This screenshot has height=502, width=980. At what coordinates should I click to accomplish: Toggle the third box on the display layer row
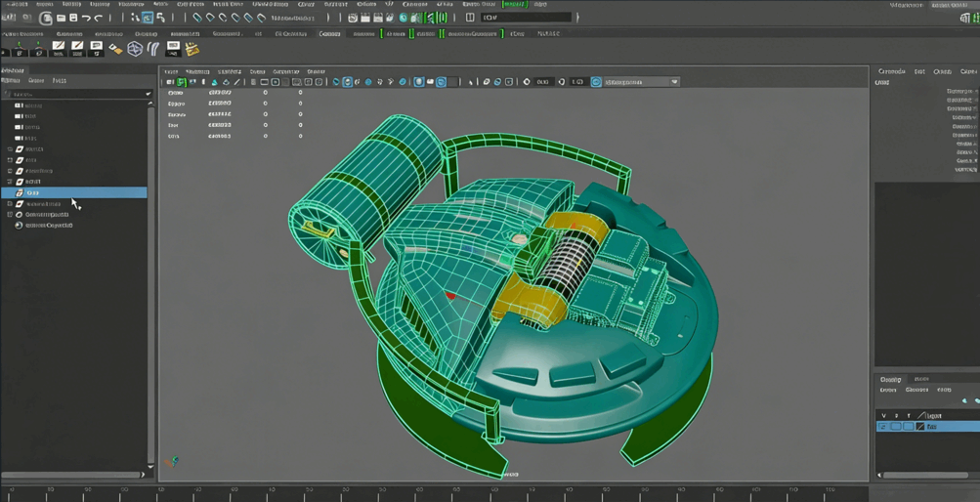(x=908, y=427)
